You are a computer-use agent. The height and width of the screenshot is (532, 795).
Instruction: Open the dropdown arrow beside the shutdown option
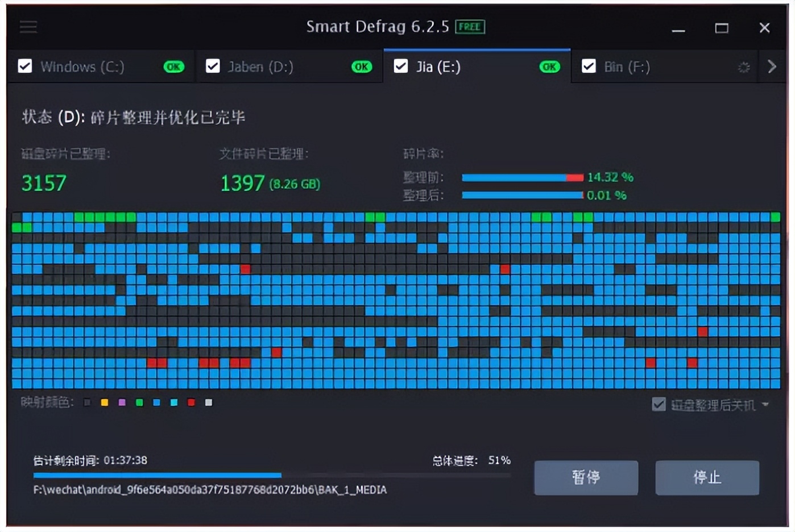click(765, 405)
